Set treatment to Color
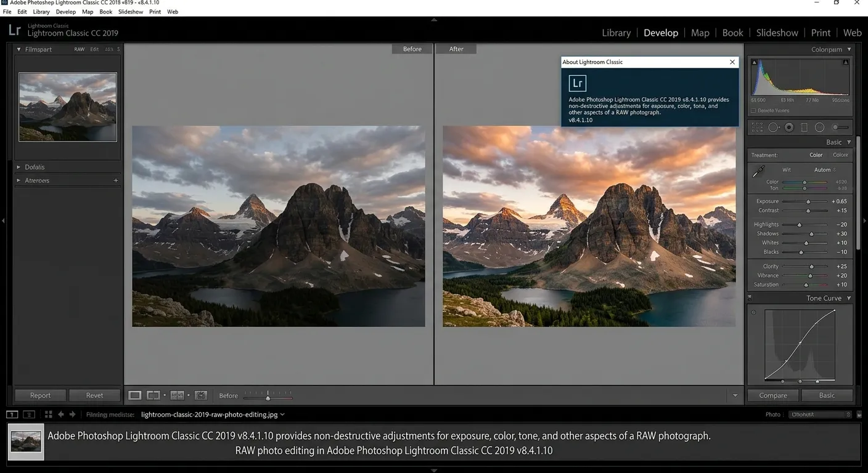This screenshot has width=868, height=473. coord(816,155)
